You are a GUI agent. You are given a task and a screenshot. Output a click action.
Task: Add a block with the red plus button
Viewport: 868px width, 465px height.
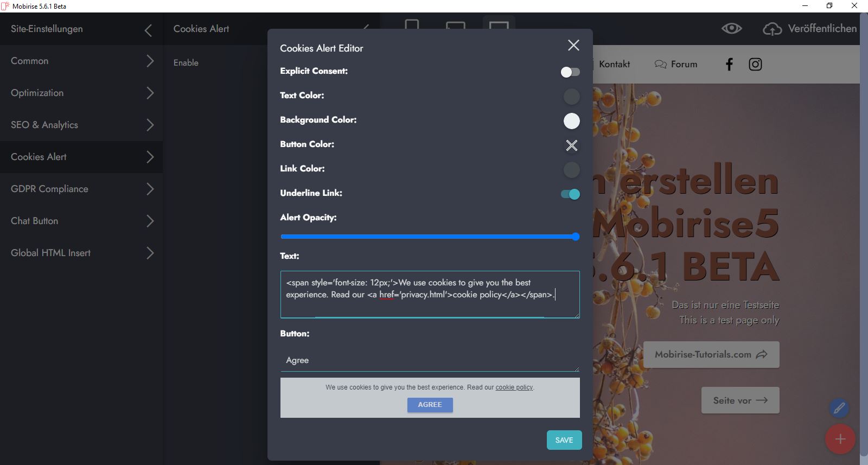point(840,439)
